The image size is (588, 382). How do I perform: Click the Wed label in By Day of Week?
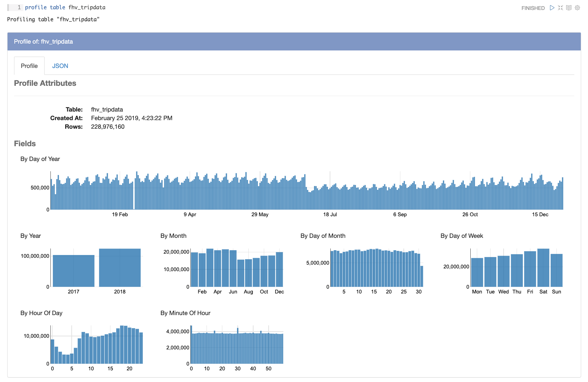504,292
